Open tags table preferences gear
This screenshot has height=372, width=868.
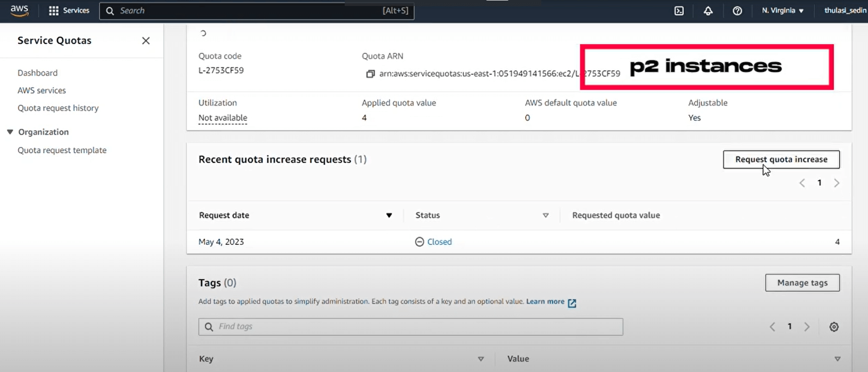[x=833, y=327]
